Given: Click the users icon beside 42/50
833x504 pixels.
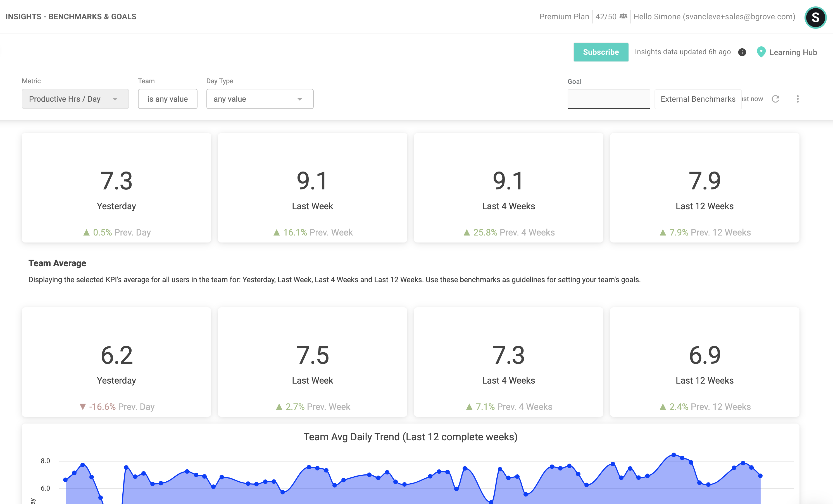Looking at the screenshot, I should pos(623,16).
